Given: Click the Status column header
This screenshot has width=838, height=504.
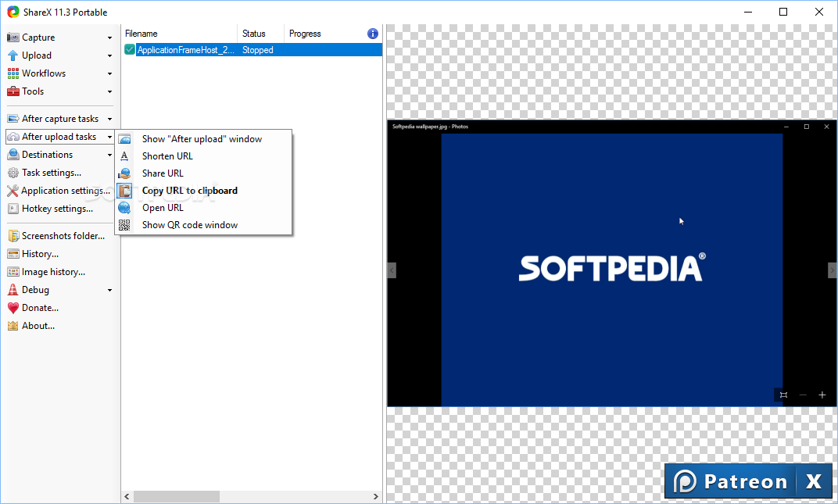Looking at the screenshot, I should (x=260, y=34).
